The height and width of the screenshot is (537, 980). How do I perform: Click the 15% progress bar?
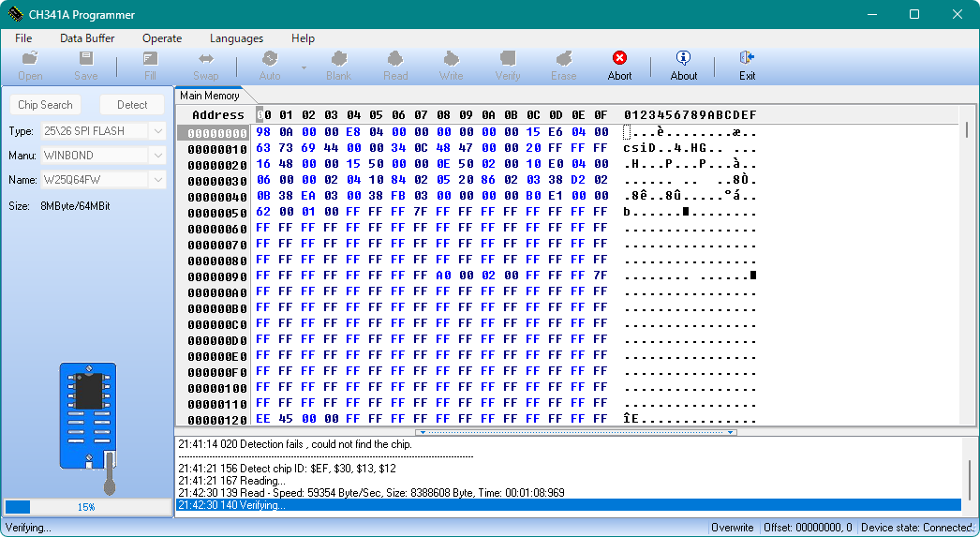coord(87,507)
